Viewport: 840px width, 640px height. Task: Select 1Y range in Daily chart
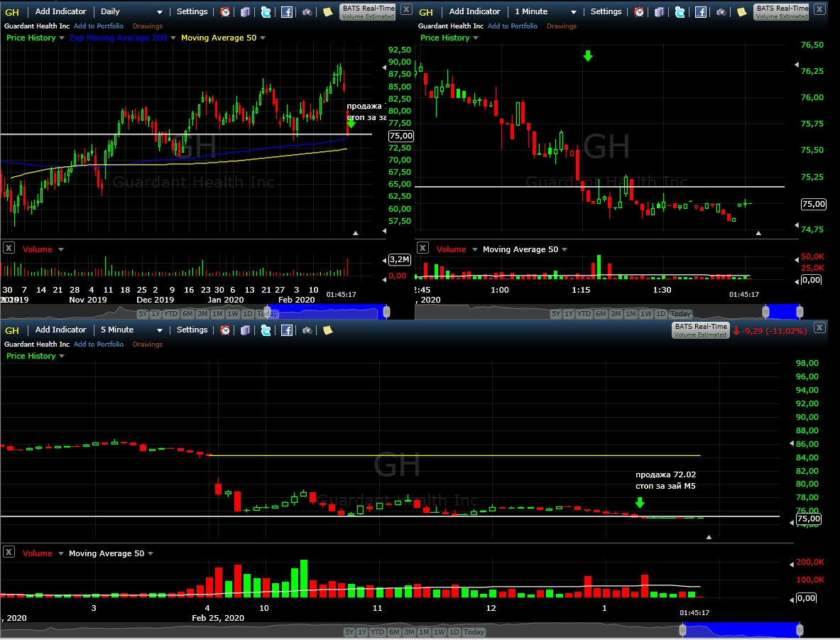click(156, 313)
